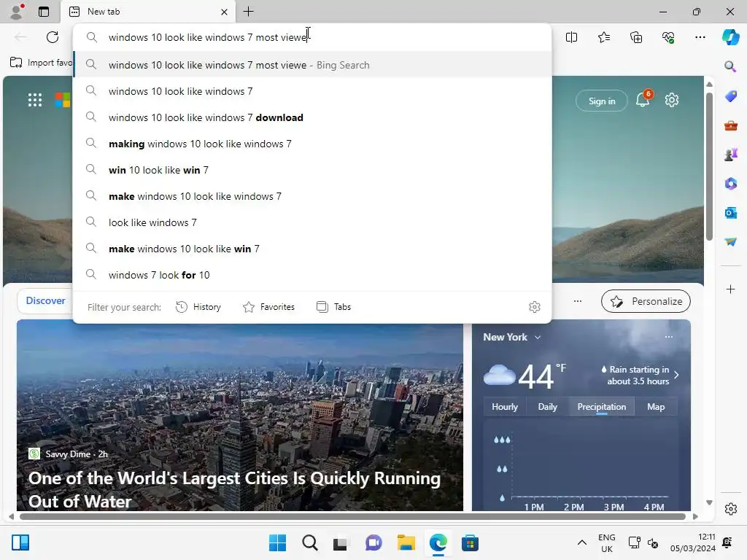The height and width of the screenshot is (560, 747).
Task: Filter the search by History
Action: tap(198, 307)
